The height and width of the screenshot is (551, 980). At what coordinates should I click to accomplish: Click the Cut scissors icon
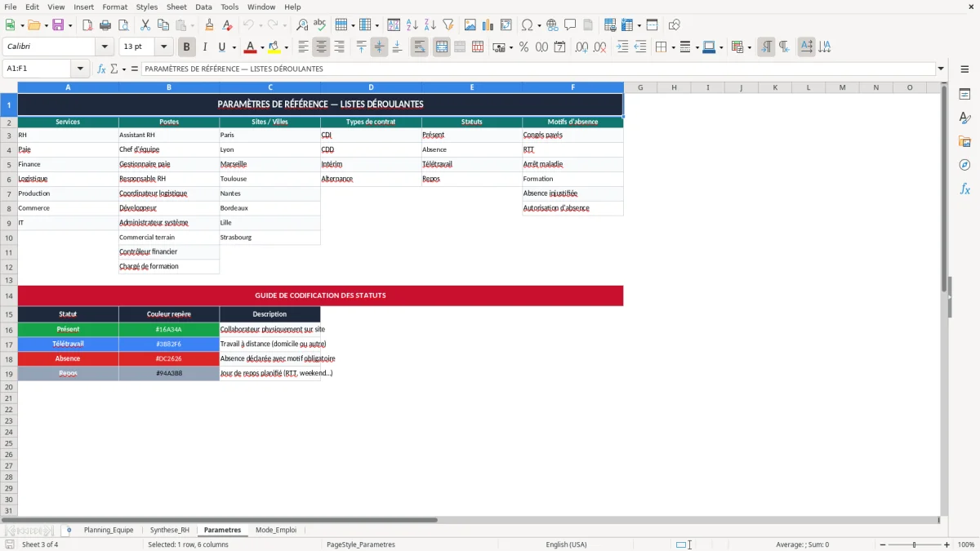pos(145,25)
